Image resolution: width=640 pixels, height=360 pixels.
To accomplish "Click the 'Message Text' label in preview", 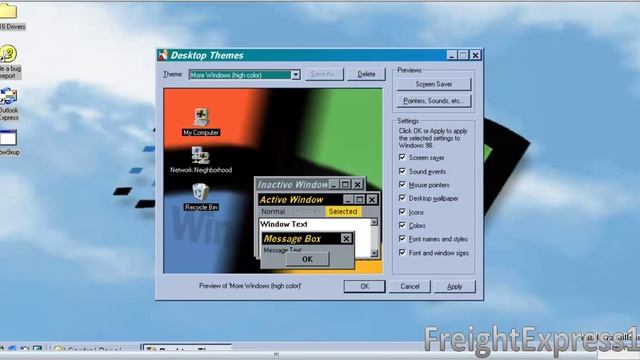I will 282,250.
